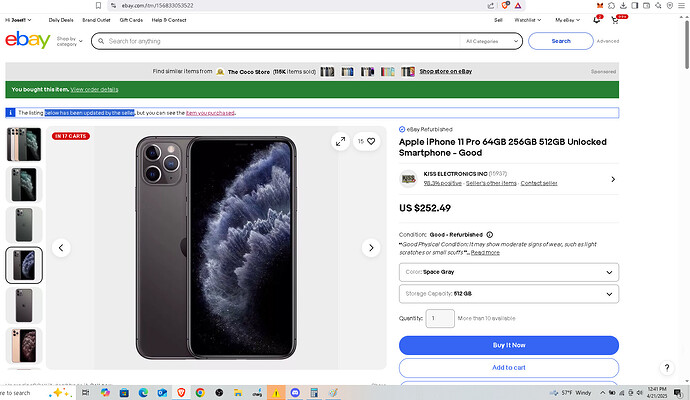Image resolution: width=690 pixels, height=400 pixels.
Task: Read more of the condition description
Action: pos(485,253)
